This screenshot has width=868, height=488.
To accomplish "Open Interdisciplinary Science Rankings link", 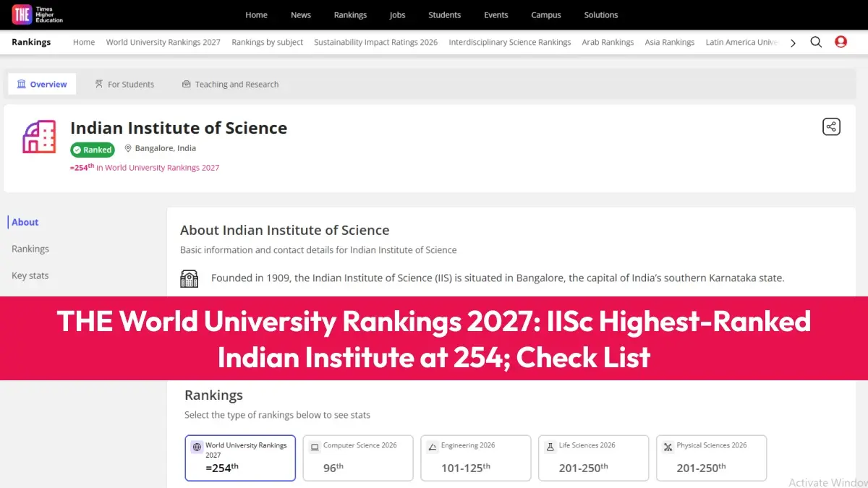I will click(x=510, y=42).
